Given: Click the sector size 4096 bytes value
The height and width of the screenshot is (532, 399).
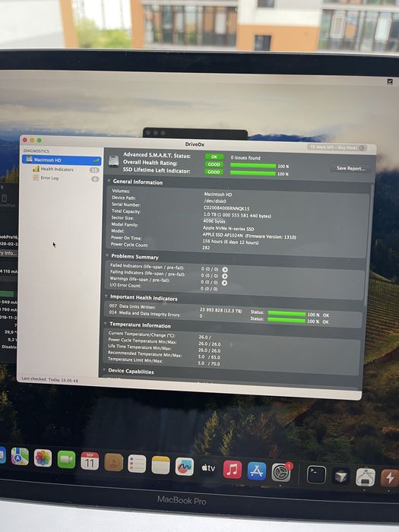Looking at the screenshot, I should (214, 221).
